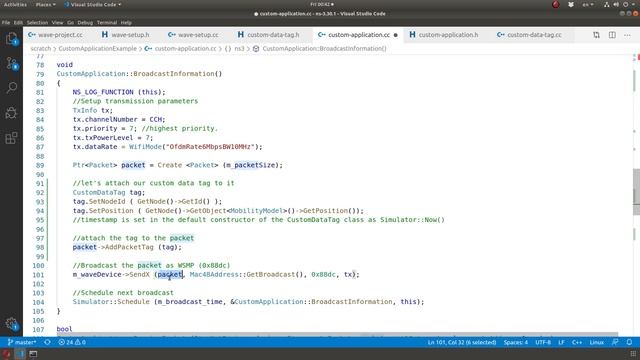The height and width of the screenshot is (360, 640).
Task: Open the en language dropdown in top bar
Action: click(588, 4)
